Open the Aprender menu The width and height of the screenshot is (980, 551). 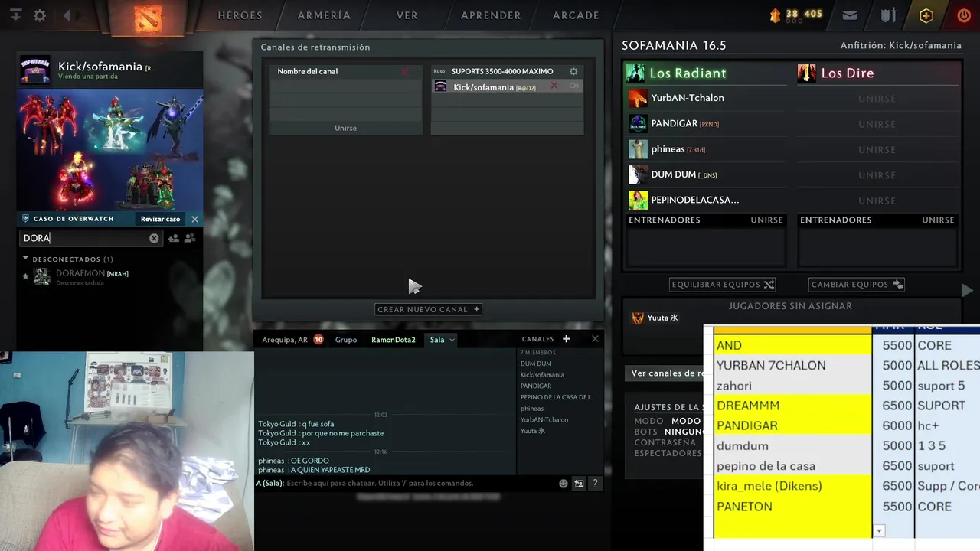point(491,15)
